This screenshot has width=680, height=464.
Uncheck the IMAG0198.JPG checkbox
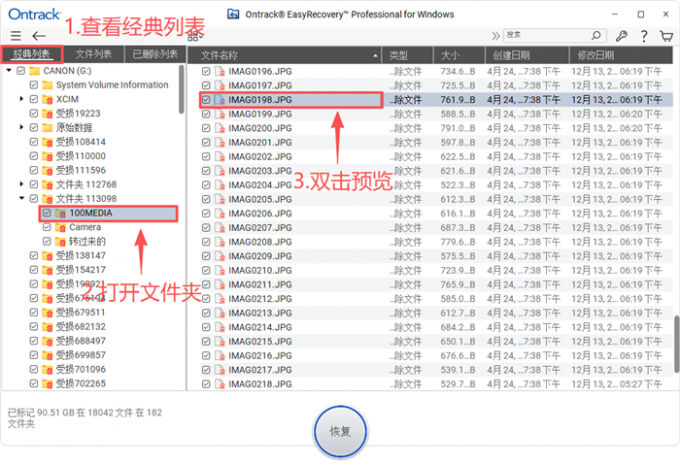point(206,100)
